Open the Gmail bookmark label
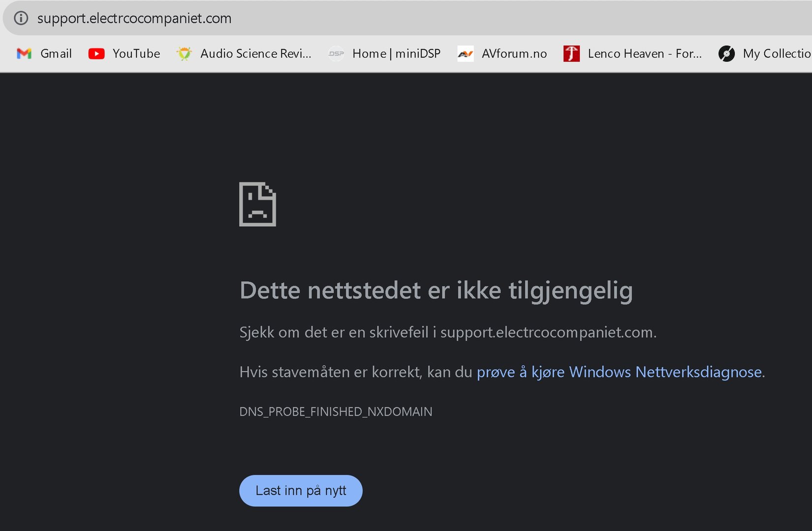 click(56, 54)
